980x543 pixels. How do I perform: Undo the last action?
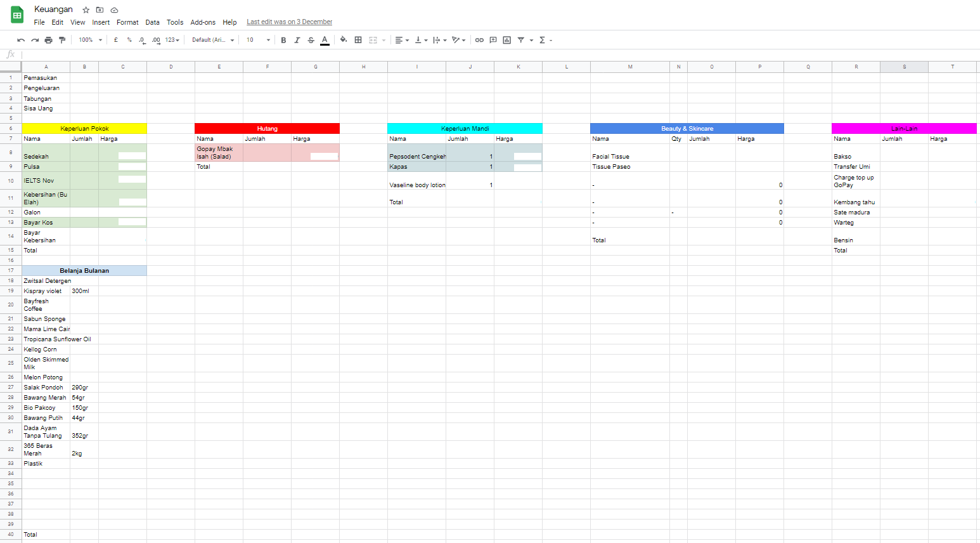[x=21, y=40]
